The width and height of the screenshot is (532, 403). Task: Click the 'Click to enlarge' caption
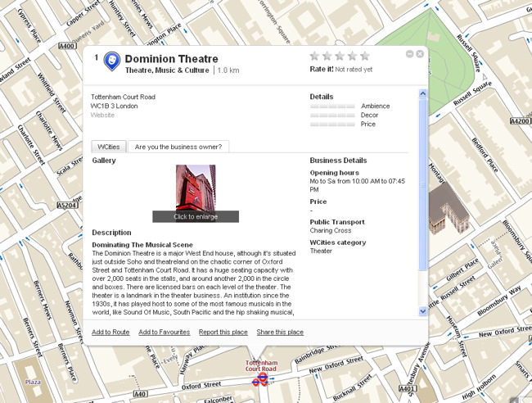[x=196, y=216]
